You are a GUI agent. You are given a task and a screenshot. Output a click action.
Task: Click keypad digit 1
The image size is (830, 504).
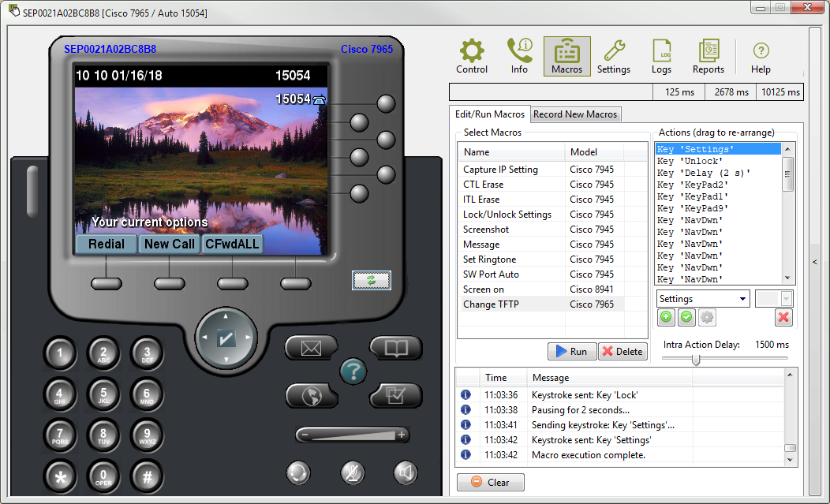[60, 353]
